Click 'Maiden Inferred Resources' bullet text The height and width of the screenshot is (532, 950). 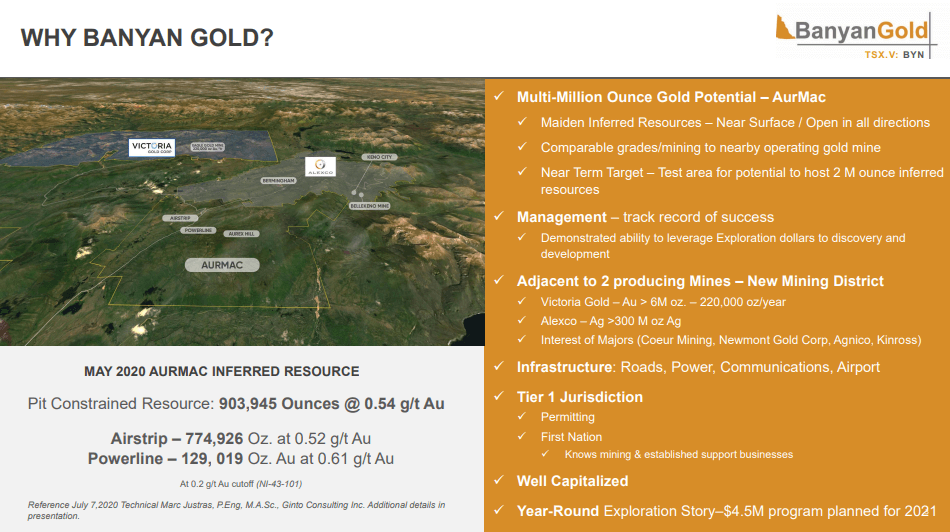pos(735,122)
